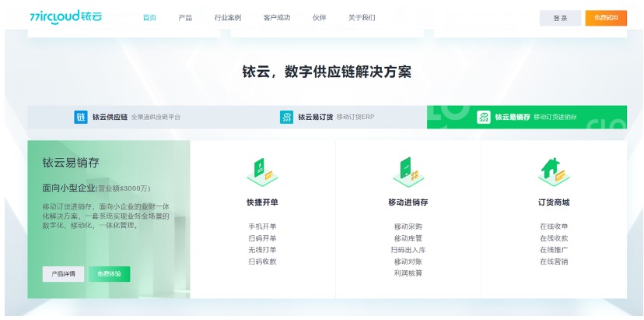Click the teal 铱云易订货 icon
644x320 pixels.
[x=286, y=117]
